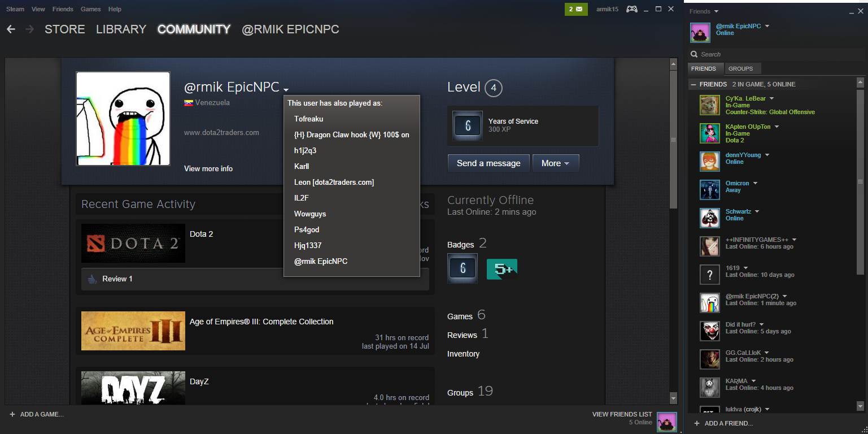
Task: Open Big Picture mode controller icon
Action: (x=632, y=9)
